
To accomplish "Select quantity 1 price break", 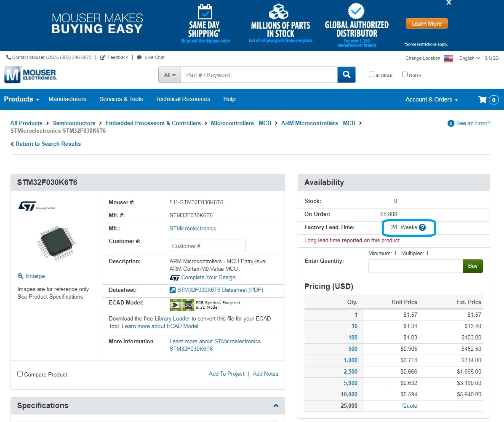I will tap(356, 315).
